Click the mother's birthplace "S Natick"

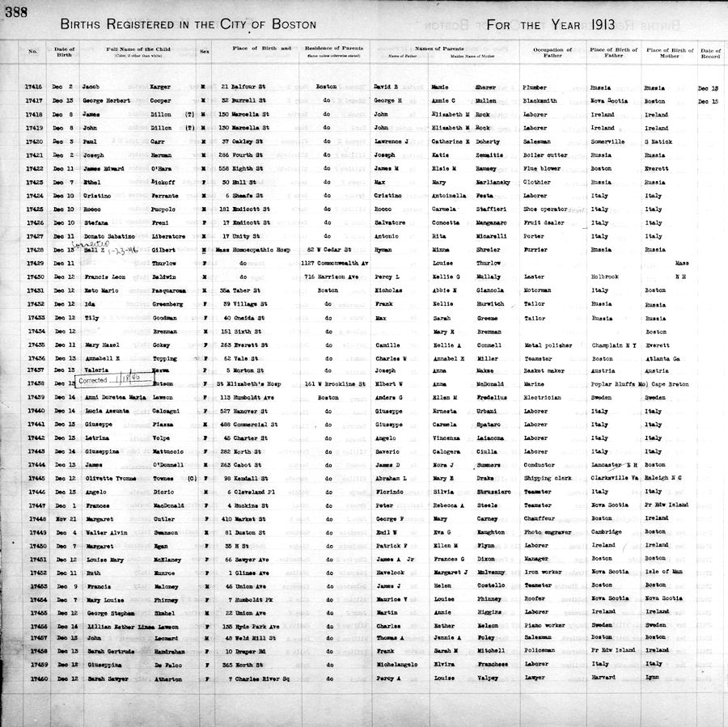click(x=658, y=142)
